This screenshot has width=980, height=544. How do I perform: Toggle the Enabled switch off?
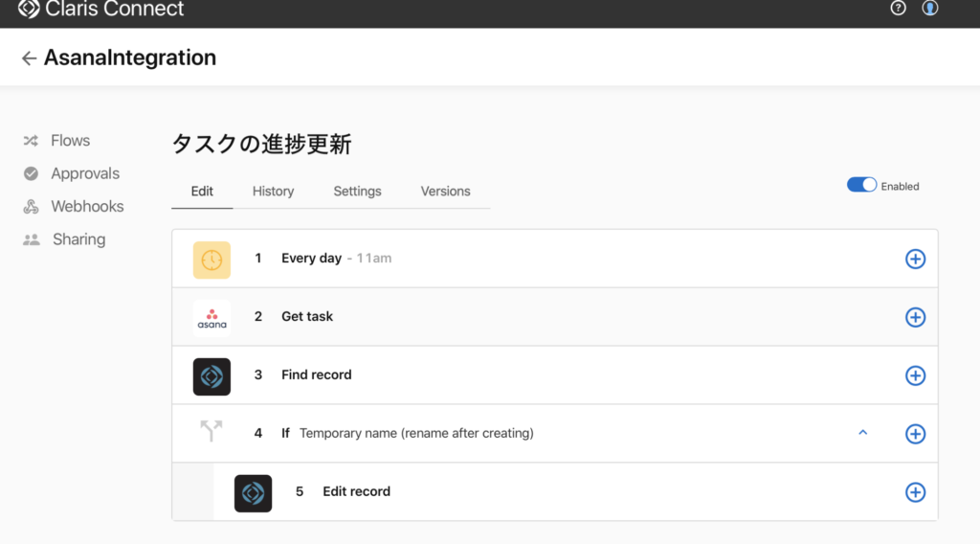click(x=861, y=186)
